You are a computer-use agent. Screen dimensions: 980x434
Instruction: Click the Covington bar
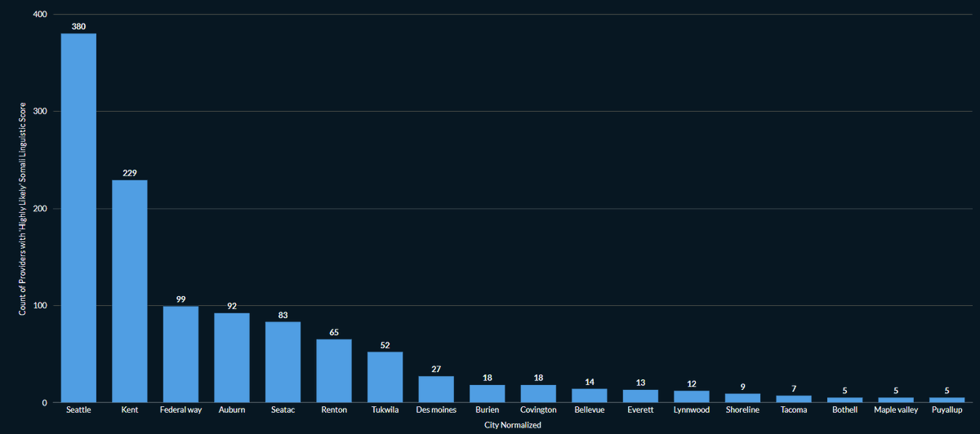538,394
